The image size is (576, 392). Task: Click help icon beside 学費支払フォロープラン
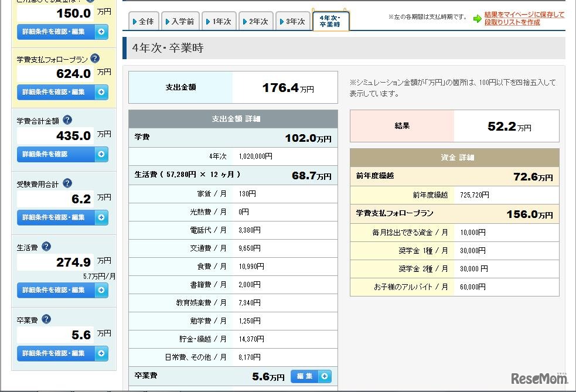(x=95, y=59)
